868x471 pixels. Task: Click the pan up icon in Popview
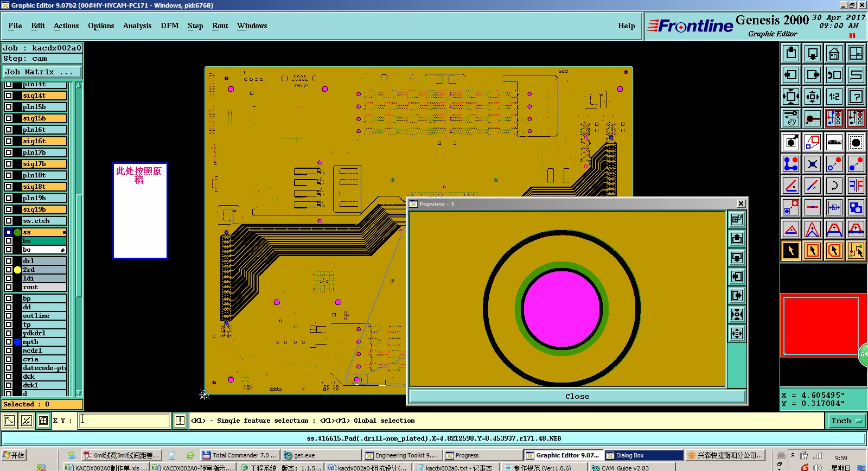coord(737,239)
